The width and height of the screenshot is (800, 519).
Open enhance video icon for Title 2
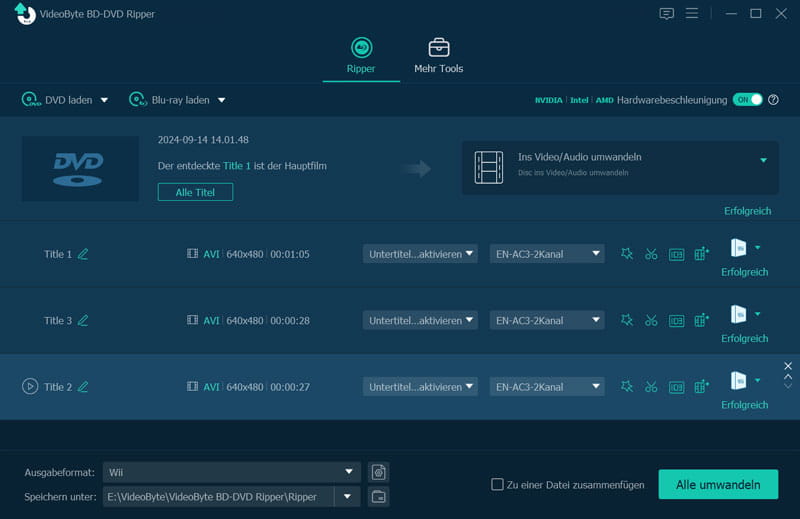702,386
